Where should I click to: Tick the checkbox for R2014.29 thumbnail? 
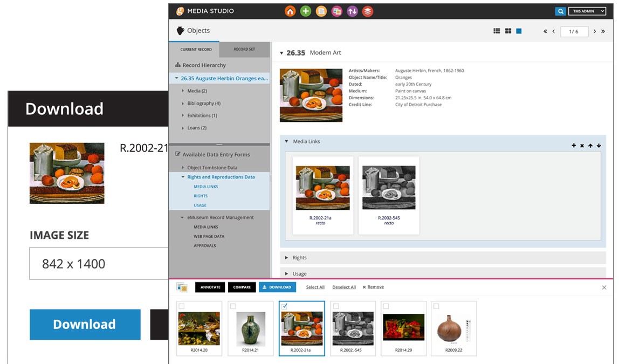pos(386,306)
